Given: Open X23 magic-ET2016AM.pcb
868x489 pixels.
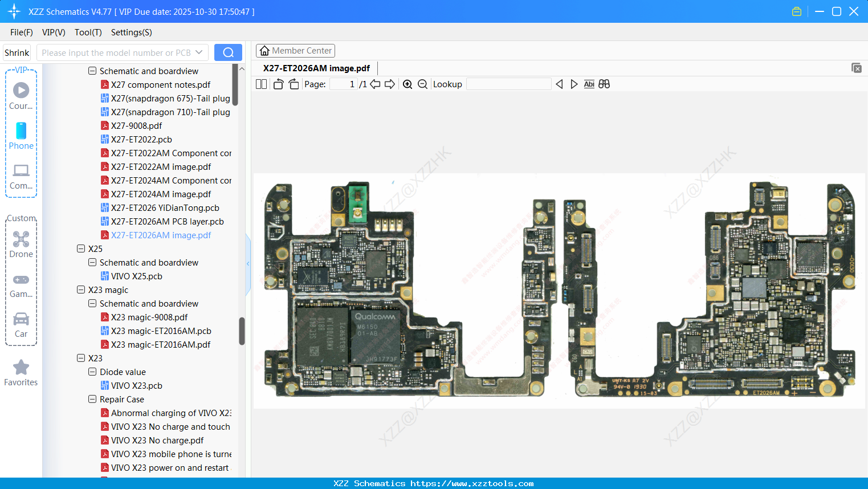Looking at the screenshot, I should 161,331.
